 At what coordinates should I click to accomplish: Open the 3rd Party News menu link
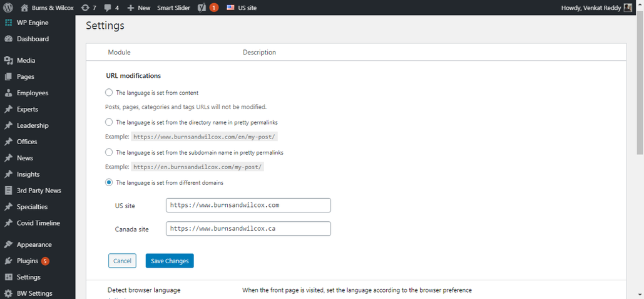click(39, 191)
